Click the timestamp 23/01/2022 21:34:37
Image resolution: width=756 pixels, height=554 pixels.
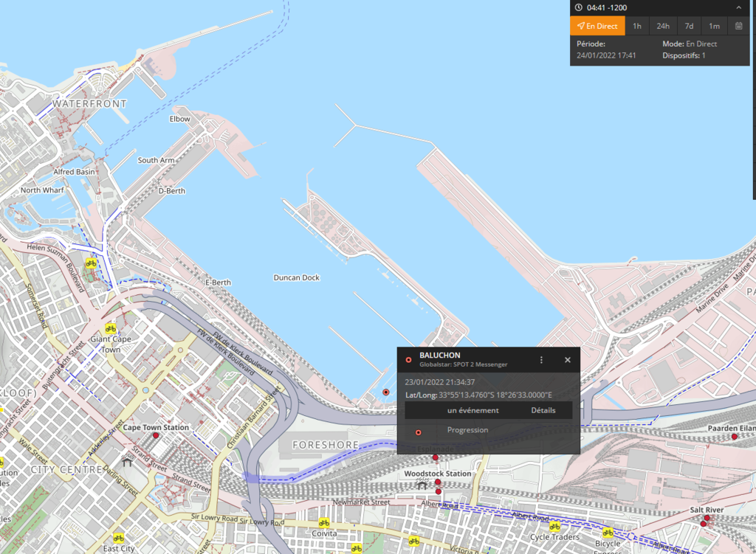[440, 382]
